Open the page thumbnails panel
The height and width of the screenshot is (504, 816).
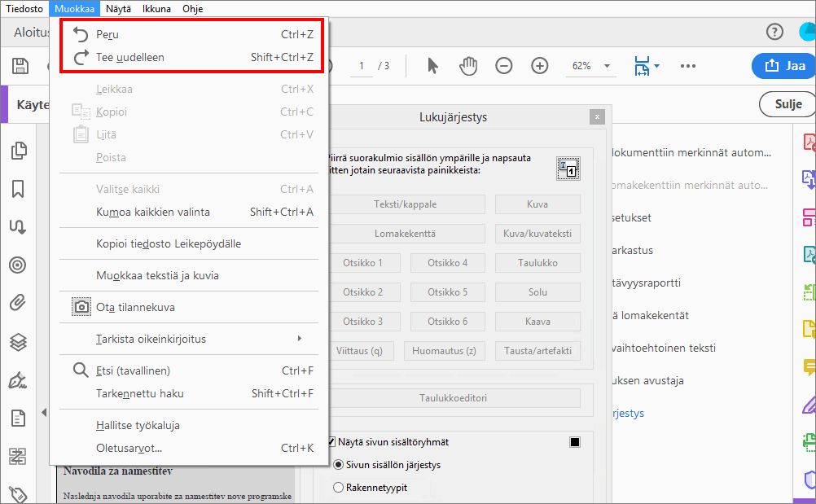(18, 151)
